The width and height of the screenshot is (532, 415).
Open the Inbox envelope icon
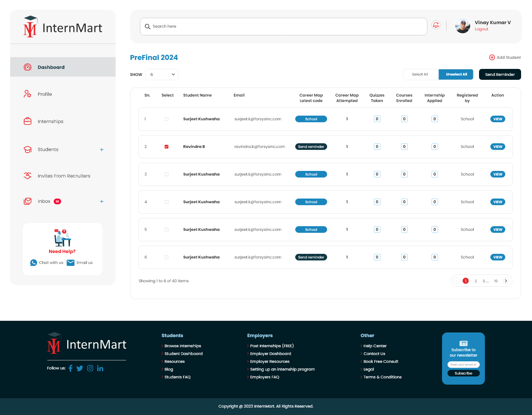click(x=27, y=201)
